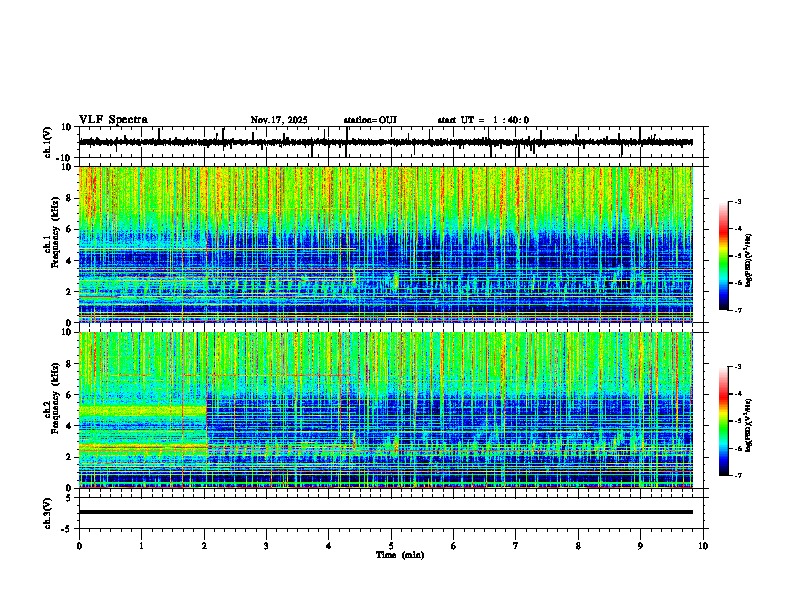Screen dimensions: 792x612
Task: Select the date label "Nov.17, 2025"
Action: coord(279,120)
